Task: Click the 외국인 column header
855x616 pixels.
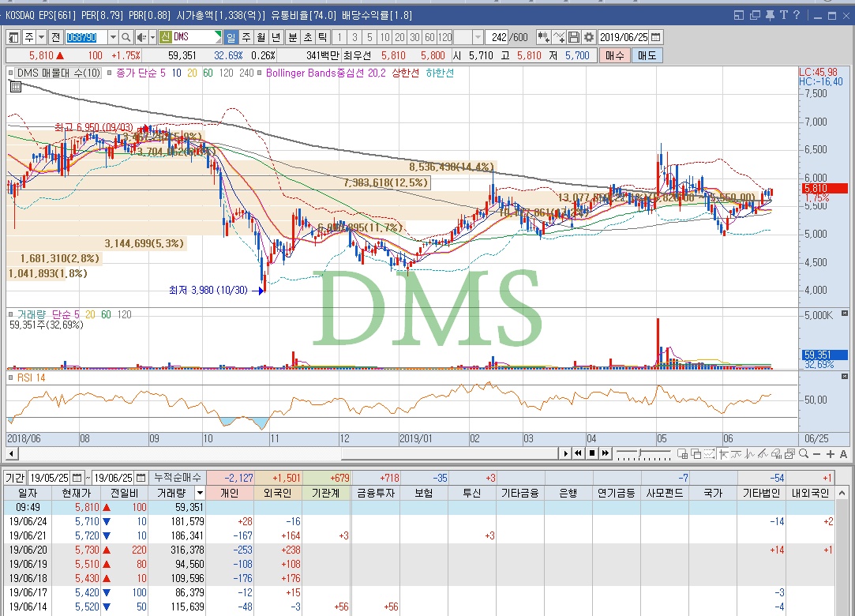Action: [278, 494]
